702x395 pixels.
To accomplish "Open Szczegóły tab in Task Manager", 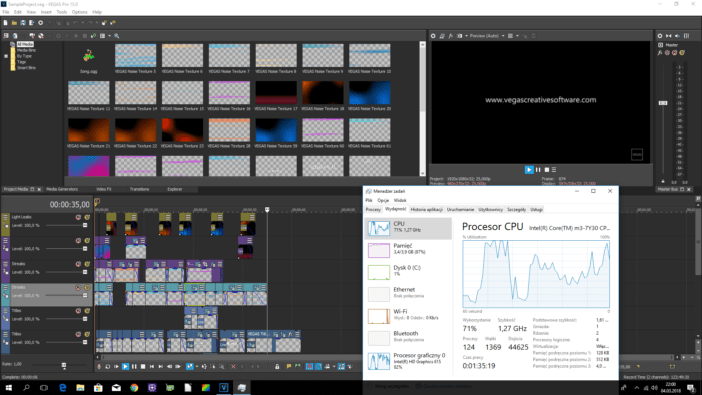I will point(516,210).
